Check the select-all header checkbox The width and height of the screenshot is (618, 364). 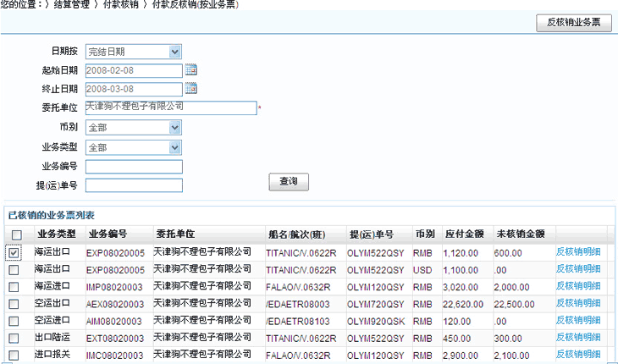(x=16, y=234)
